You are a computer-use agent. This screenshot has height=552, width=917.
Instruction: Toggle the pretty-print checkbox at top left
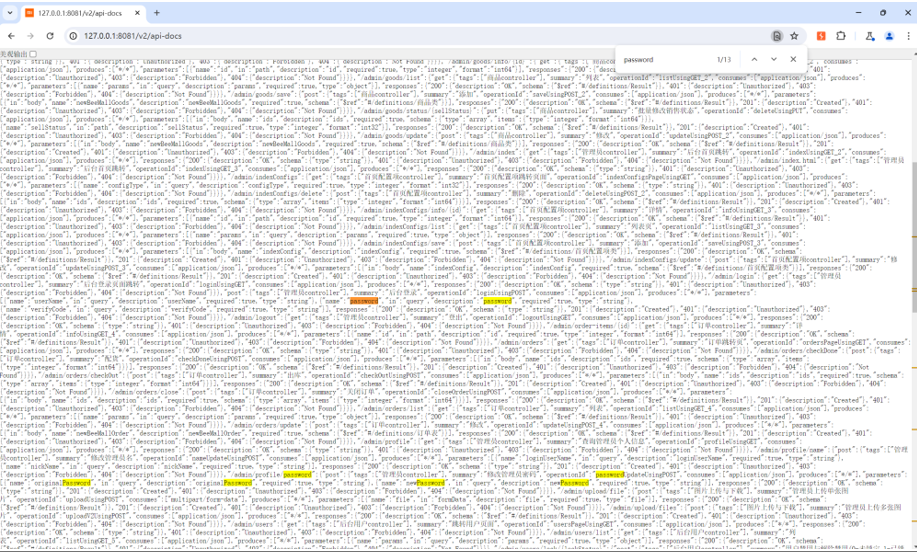click(33, 54)
